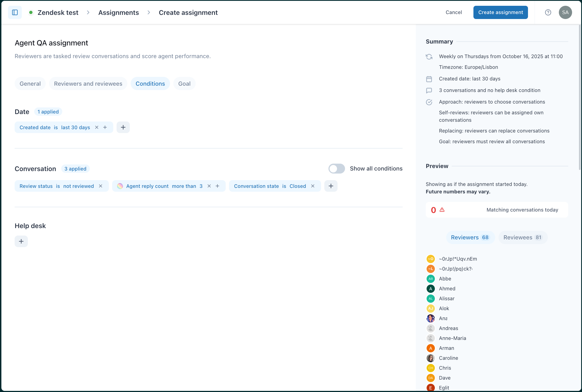Open the SA user avatar menu
The width and height of the screenshot is (582, 392).
(565, 12)
